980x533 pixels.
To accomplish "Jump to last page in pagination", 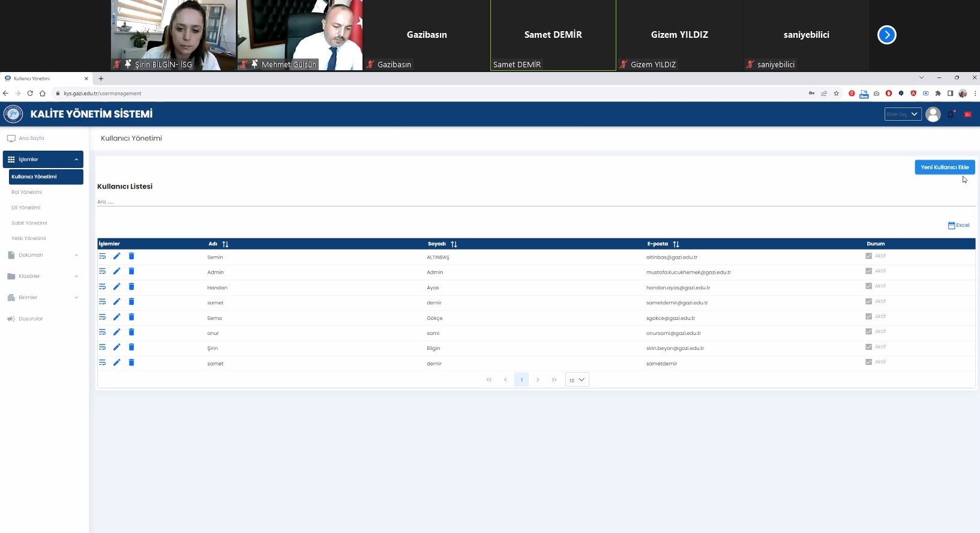I will click(x=554, y=379).
